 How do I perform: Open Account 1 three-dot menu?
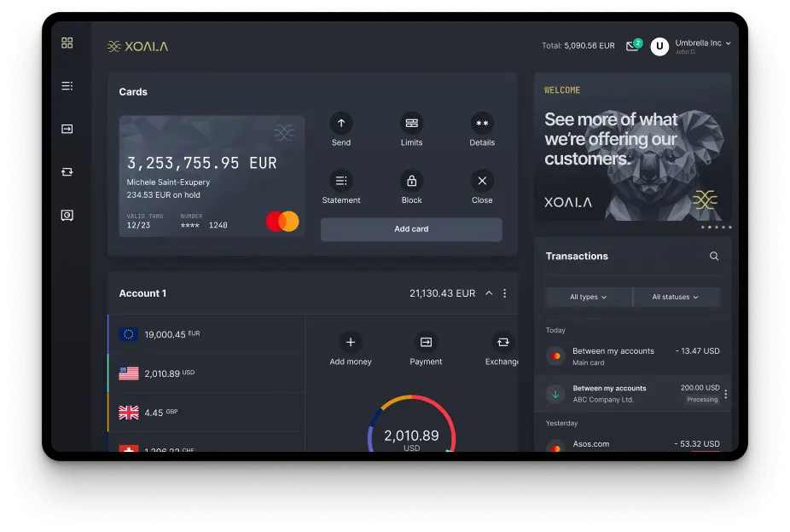(x=504, y=293)
